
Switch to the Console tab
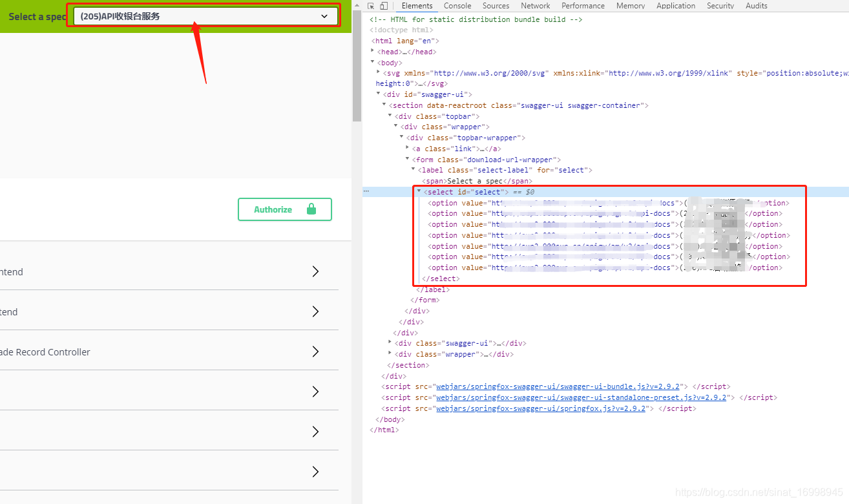coord(457,6)
